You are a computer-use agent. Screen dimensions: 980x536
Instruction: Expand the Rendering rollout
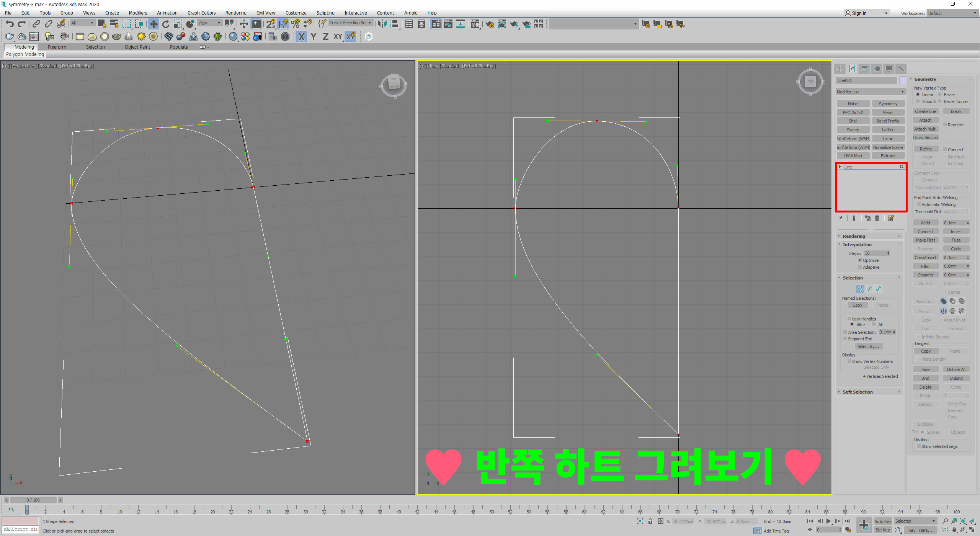coord(854,236)
